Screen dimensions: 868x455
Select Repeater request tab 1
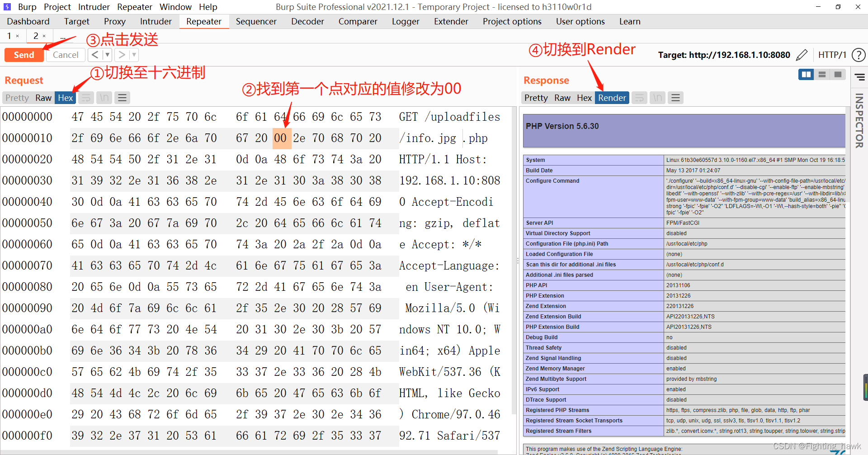(9, 36)
